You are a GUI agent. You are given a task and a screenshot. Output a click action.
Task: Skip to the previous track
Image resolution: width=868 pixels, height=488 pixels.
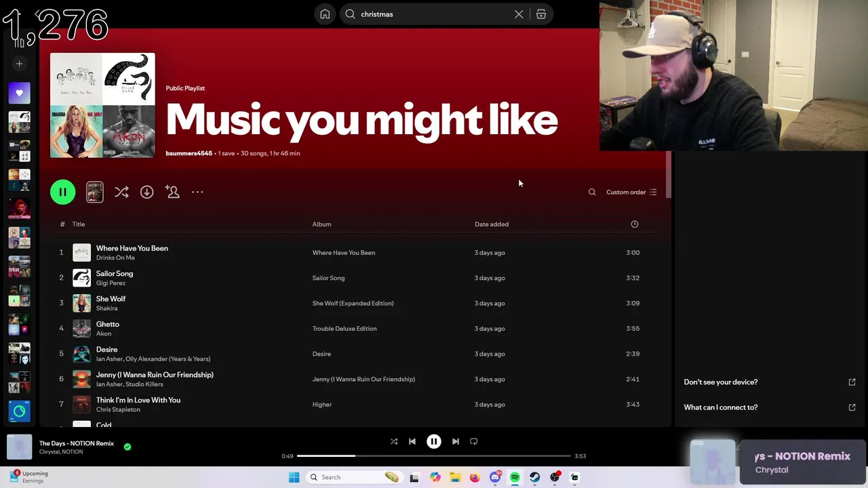point(412,441)
